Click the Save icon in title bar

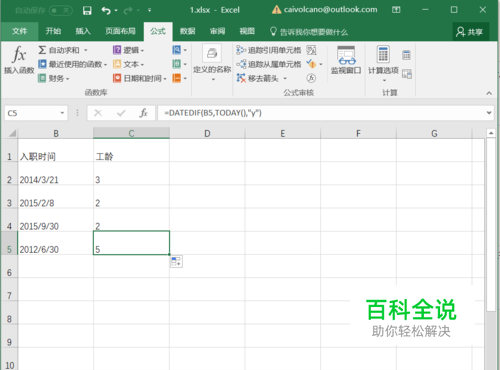(x=87, y=10)
